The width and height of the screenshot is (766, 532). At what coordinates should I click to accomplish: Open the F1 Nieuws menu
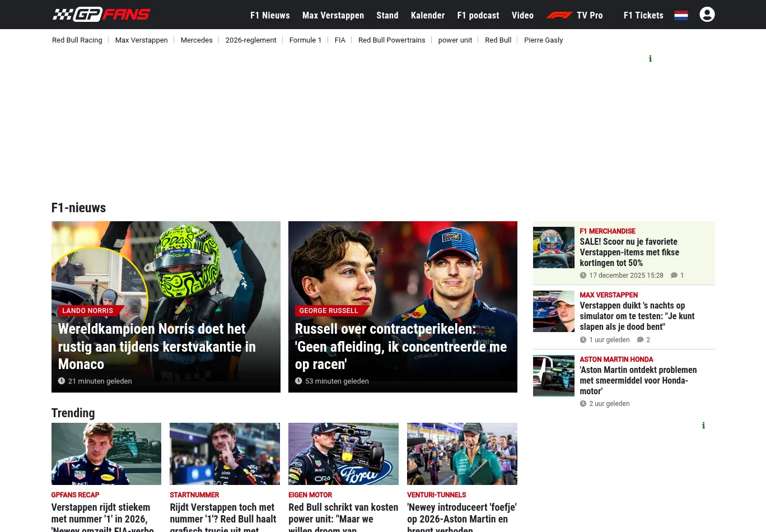(270, 15)
